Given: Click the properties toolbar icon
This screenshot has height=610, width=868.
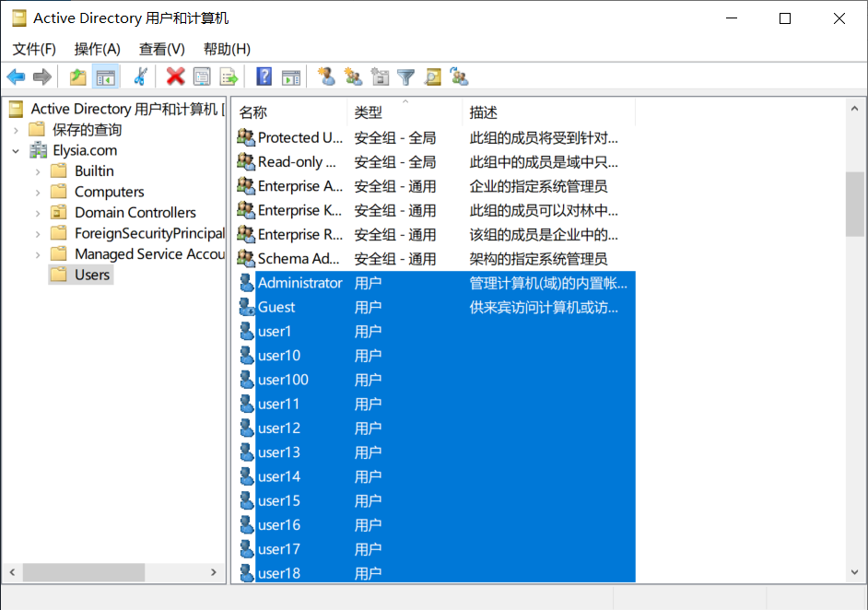Looking at the screenshot, I should click(202, 76).
